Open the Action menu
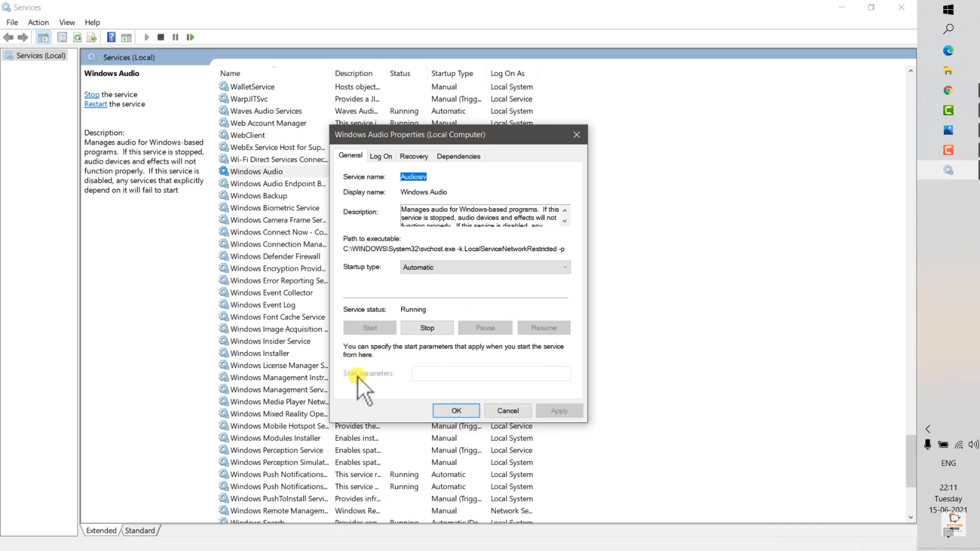The image size is (980, 551). (38, 23)
